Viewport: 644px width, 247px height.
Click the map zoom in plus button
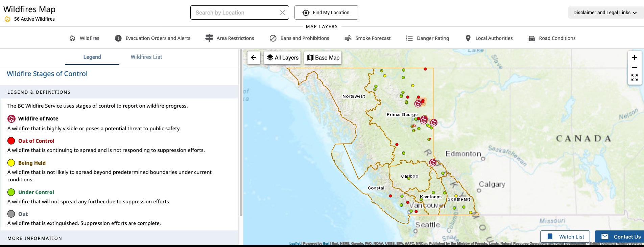(x=635, y=58)
